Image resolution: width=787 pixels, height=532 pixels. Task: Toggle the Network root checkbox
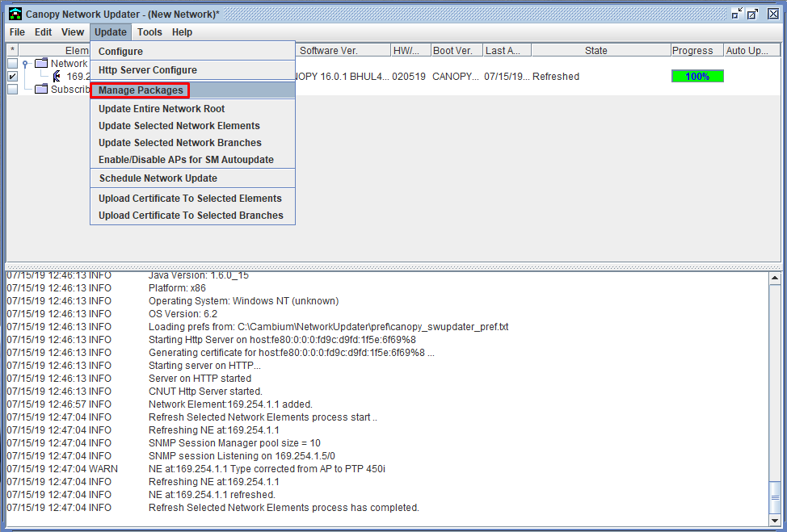(13, 64)
